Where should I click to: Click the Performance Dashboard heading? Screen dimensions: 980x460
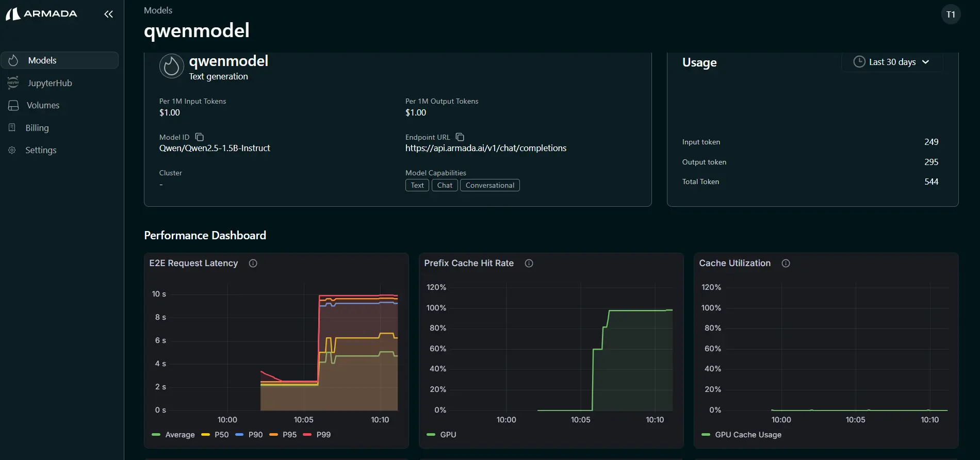(x=205, y=236)
